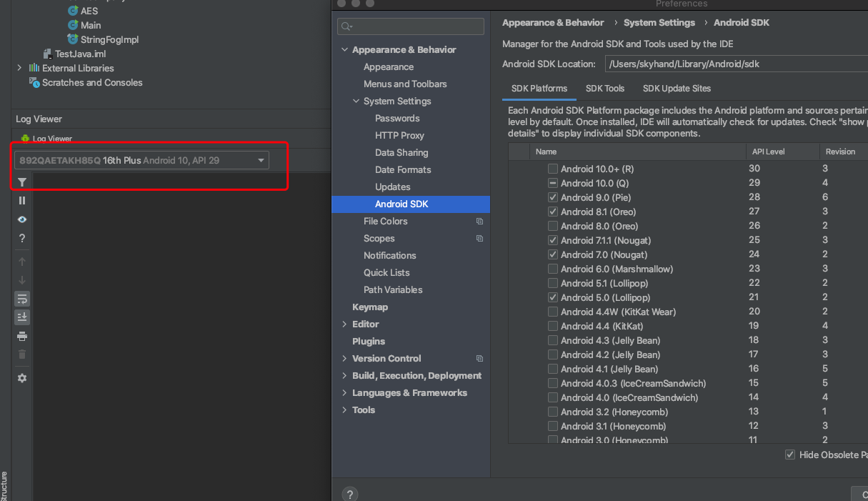Expand External Libraries node
Viewport: 868px width, 501px height.
tap(19, 68)
